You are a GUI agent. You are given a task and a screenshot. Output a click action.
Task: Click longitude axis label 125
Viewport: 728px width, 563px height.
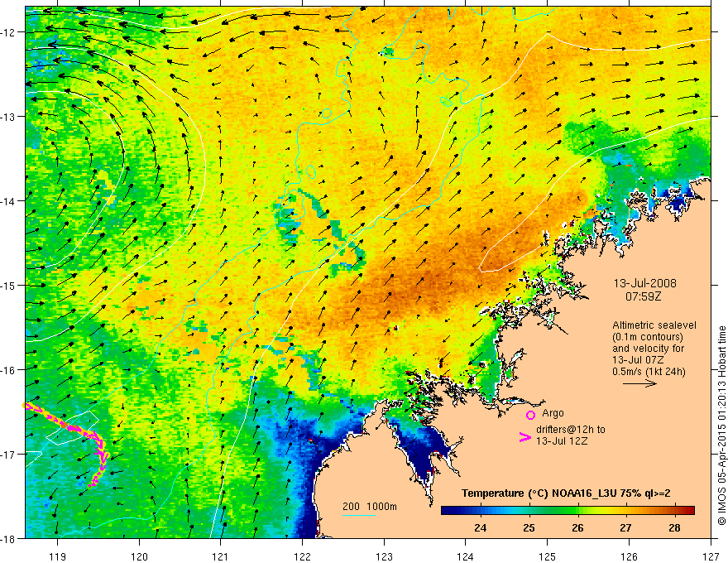point(548,557)
